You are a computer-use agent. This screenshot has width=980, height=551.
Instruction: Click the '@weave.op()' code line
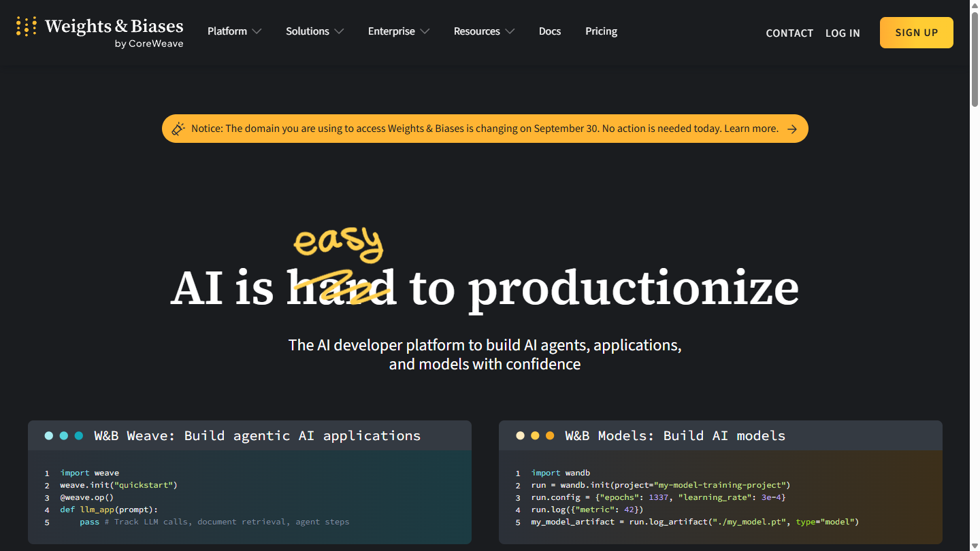(x=86, y=497)
